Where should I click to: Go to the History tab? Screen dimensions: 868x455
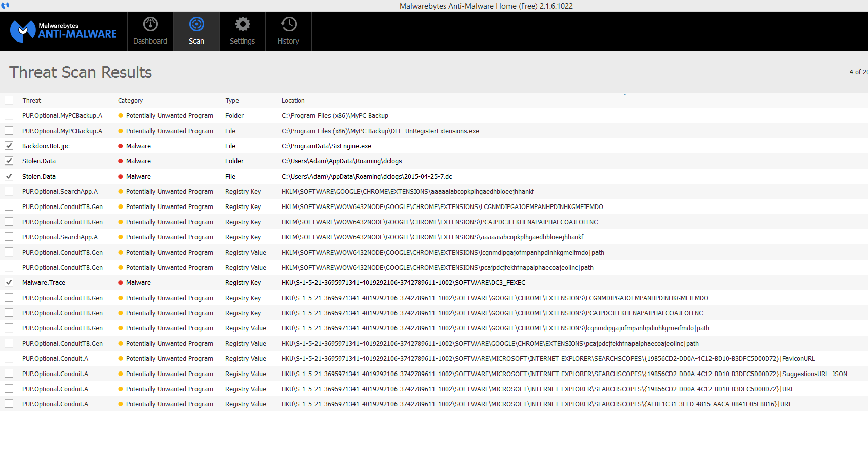[x=289, y=31]
